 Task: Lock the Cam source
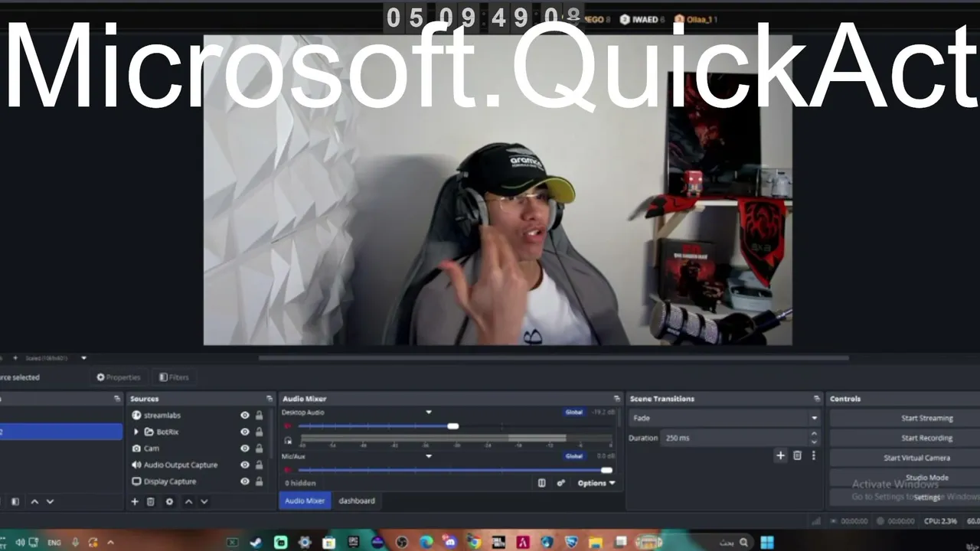(260, 448)
